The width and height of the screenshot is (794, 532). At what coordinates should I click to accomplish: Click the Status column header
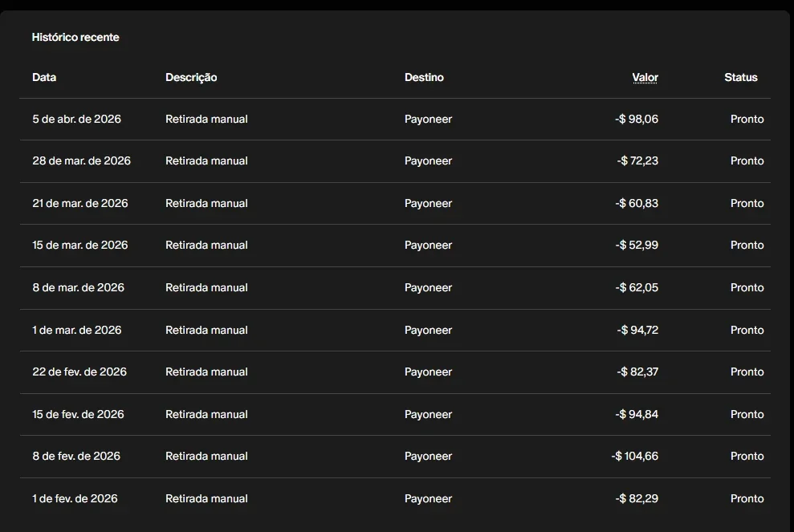tap(740, 78)
